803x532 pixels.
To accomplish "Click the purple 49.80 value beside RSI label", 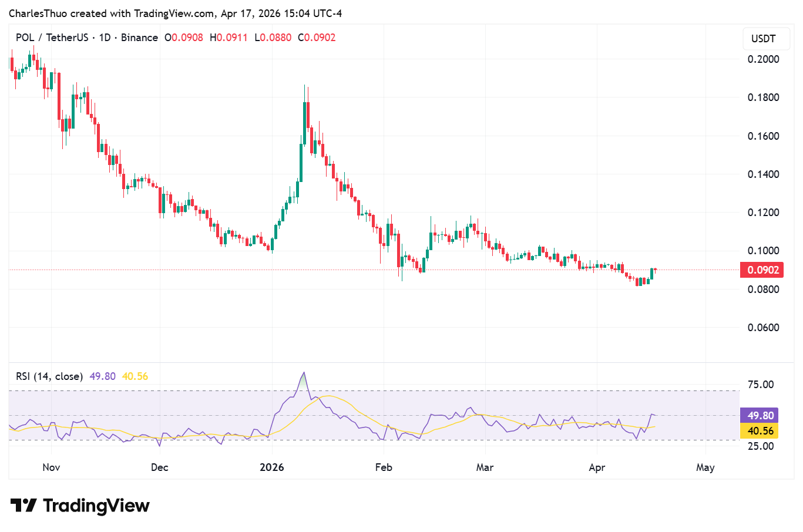I will [x=102, y=376].
